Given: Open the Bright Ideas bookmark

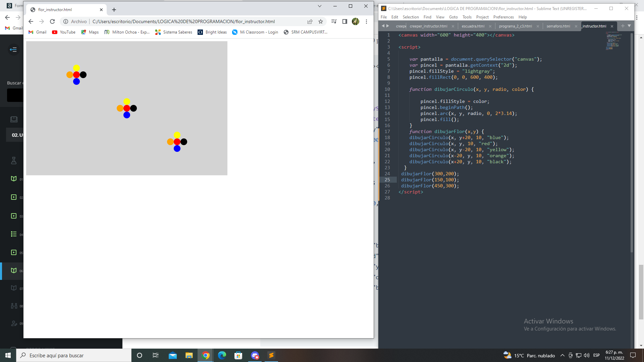Looking at the screenshot, I should pyautogui.click(x=212, y=32).
